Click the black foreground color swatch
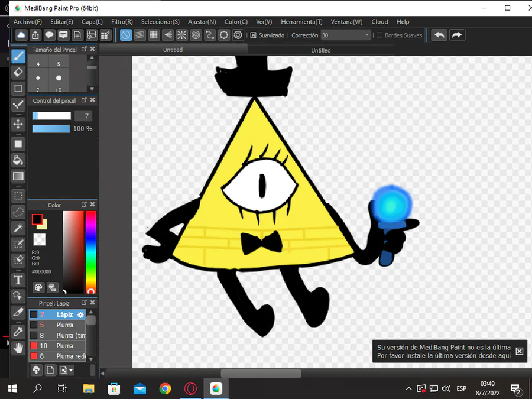The height and width of the screenshot is (399, 532). coord(37,219)
